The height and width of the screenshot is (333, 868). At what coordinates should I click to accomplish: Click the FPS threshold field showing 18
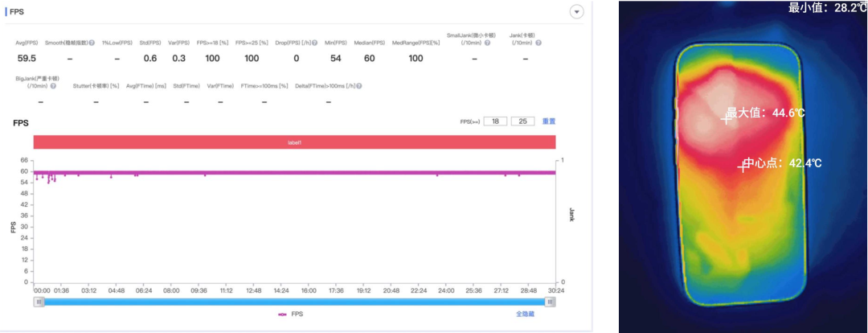(x=494, y=121)
